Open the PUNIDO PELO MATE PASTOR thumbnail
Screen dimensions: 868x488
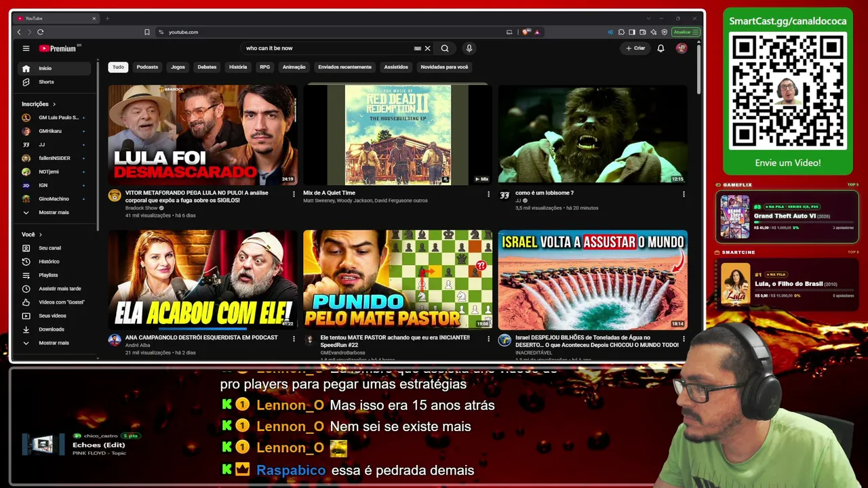(397, 280)
